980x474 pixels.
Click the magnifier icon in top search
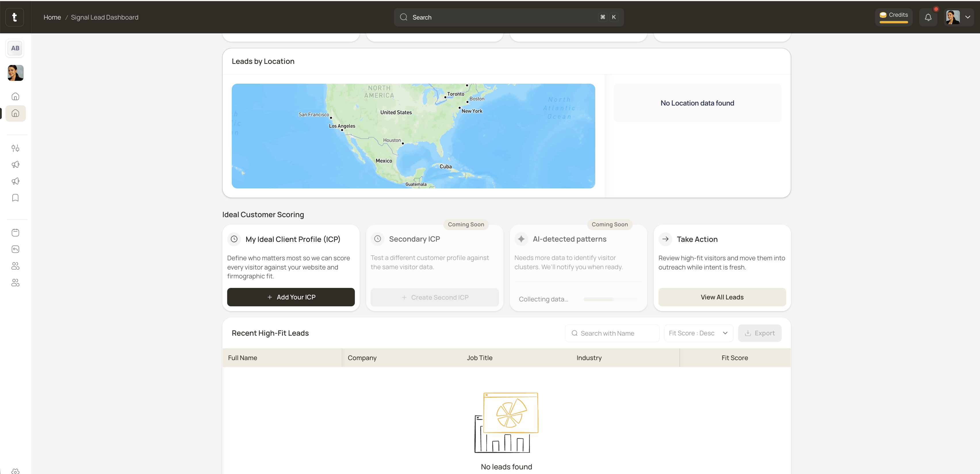click(x=404, y=17)
